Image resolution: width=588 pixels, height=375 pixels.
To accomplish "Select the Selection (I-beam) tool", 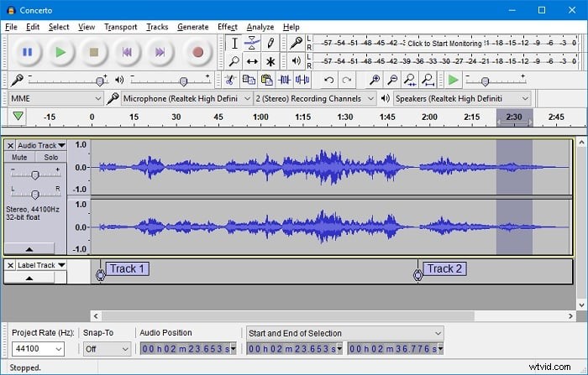I will pyautogui.click(x=234, y=43).
